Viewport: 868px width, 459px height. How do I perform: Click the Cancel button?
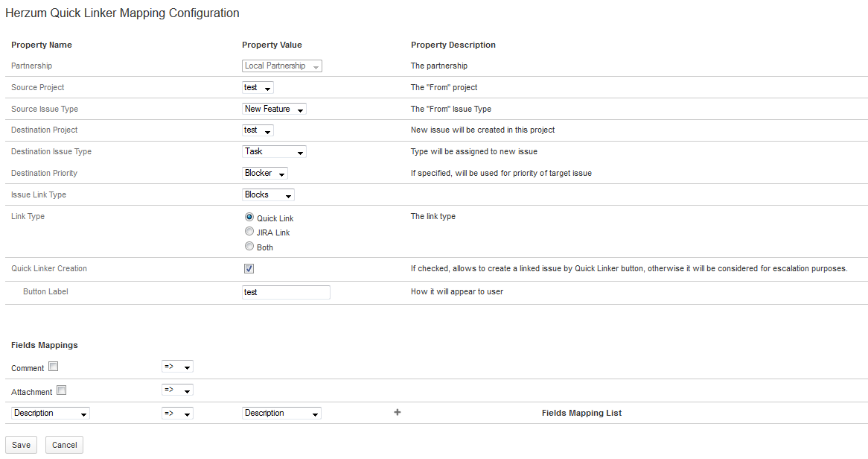(x=64, y=445)
